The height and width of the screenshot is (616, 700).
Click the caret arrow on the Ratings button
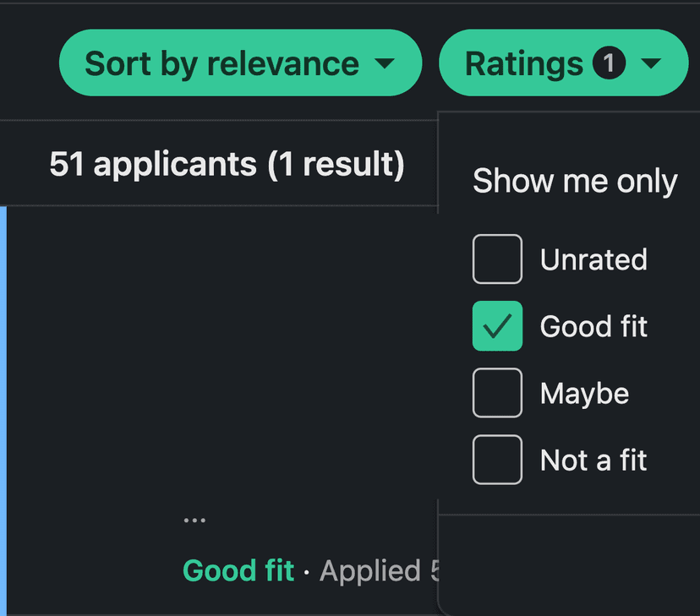click(651, 64)
